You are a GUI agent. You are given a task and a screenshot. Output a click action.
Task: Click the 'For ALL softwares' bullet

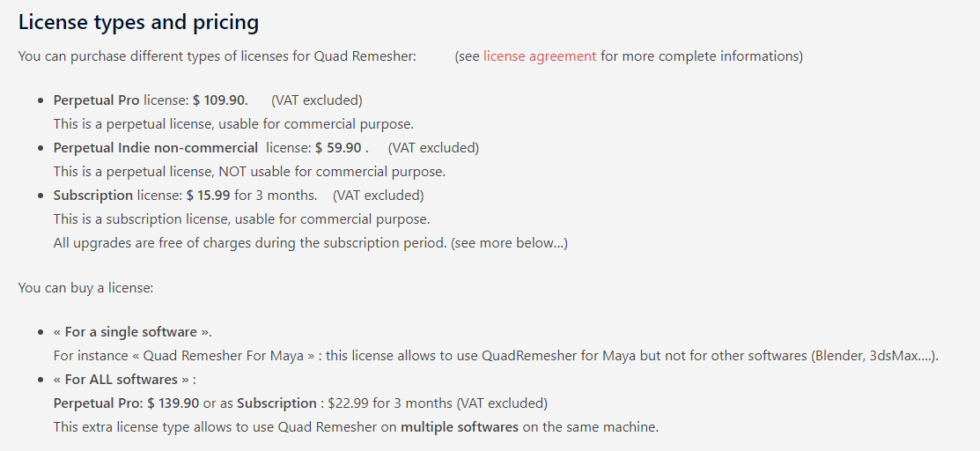pyautogui.click(x=124, y=379)
